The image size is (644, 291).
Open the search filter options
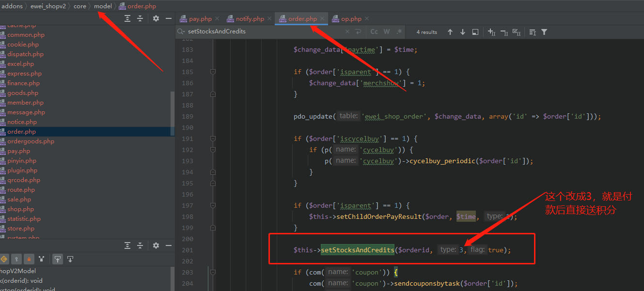click(x=544, y=32)
